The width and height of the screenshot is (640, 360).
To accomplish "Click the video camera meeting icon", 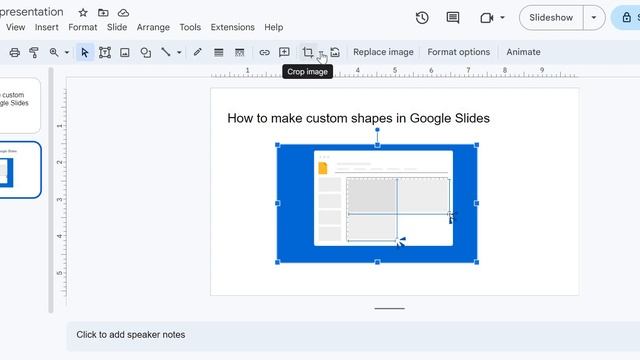I will point(487,18).
